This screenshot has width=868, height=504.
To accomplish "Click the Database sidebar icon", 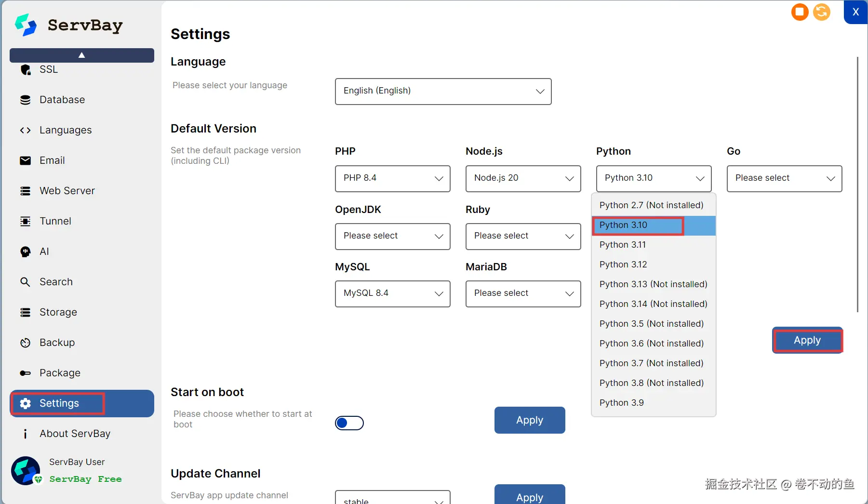I will 26,100.
